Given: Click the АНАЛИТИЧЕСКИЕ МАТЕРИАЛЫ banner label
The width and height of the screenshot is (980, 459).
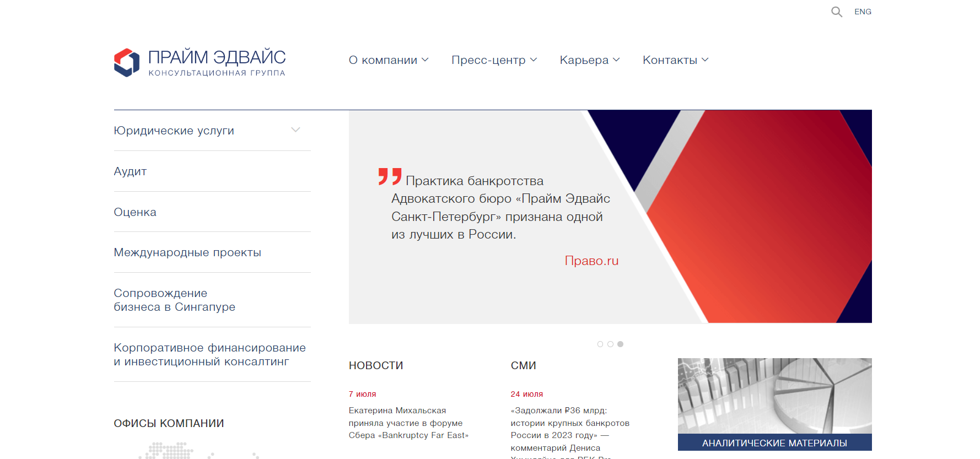Looking at the screenshot, I should (x=774, y=442).
